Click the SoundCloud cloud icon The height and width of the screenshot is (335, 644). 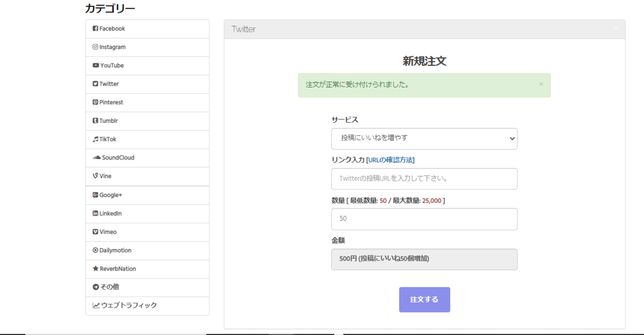(97, 157)
